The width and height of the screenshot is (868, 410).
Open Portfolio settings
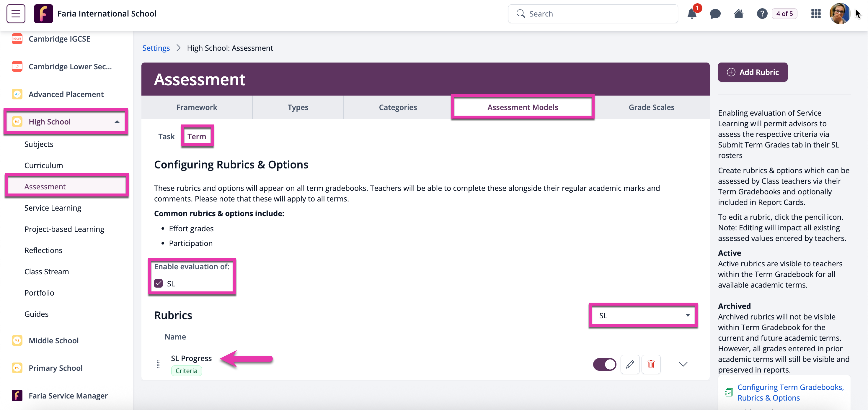39,293
